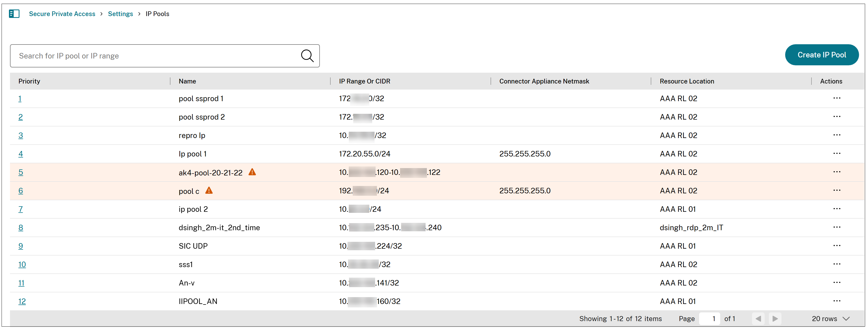Click Settings breadcrumb link
This screenshot has height=329, width=868.
(x=120, y=14)
